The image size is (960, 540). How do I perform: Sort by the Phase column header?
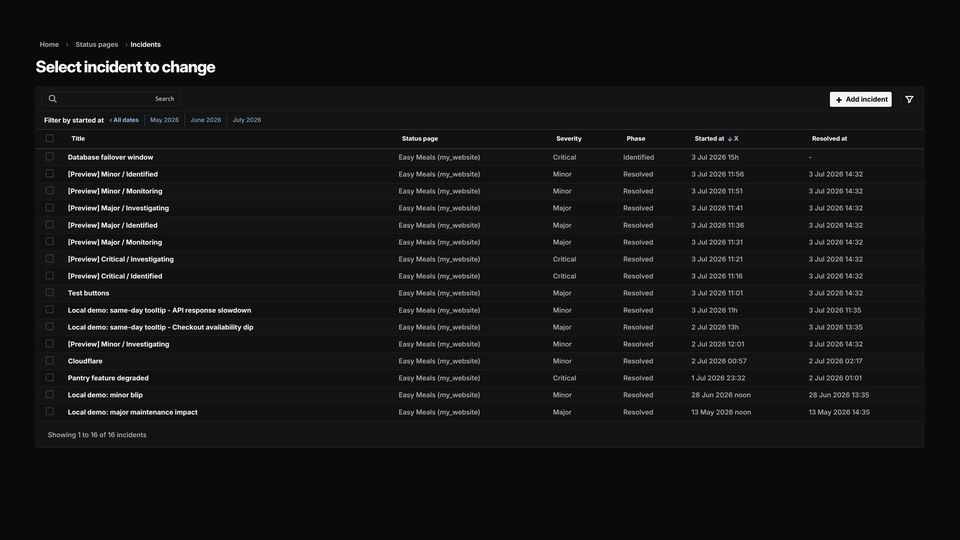click(x=636, y=139)
